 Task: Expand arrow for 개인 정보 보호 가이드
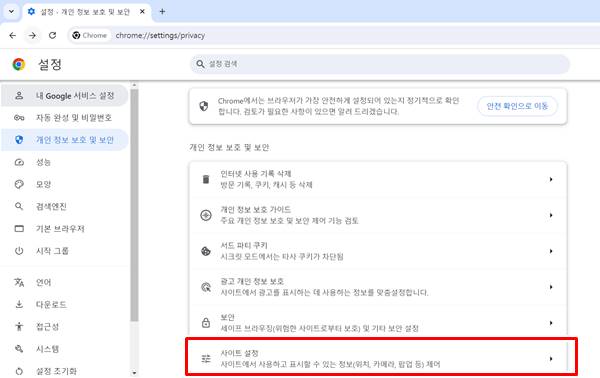tap(551, 215)
